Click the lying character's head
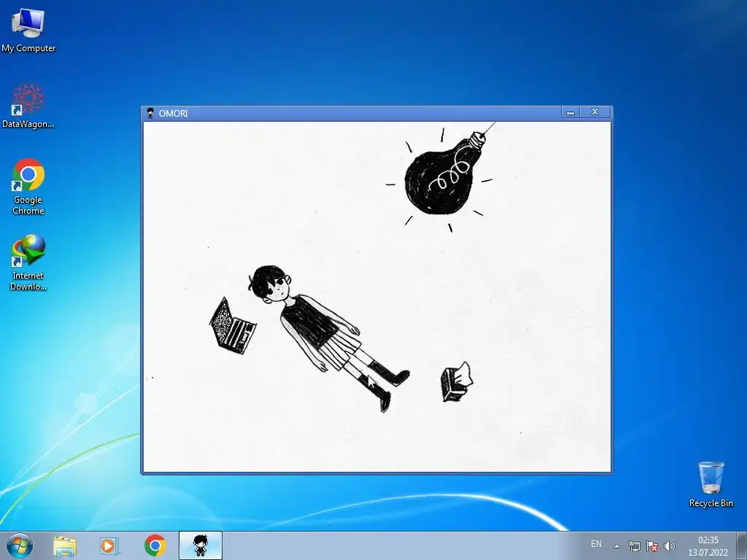The width and height of the screenshot is (747, 560). pyautogui.click(x=270, y=284)
